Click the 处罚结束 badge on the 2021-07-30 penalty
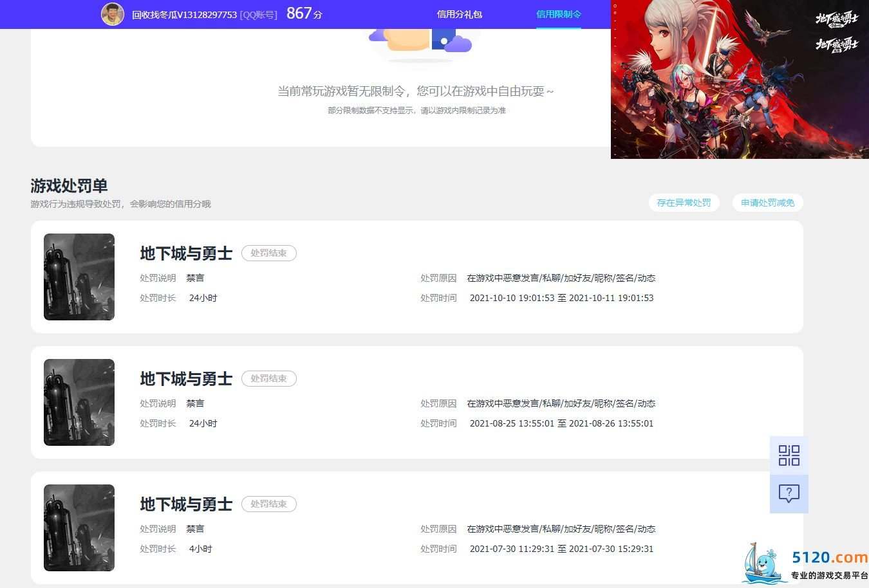 [x=269, y=504]
